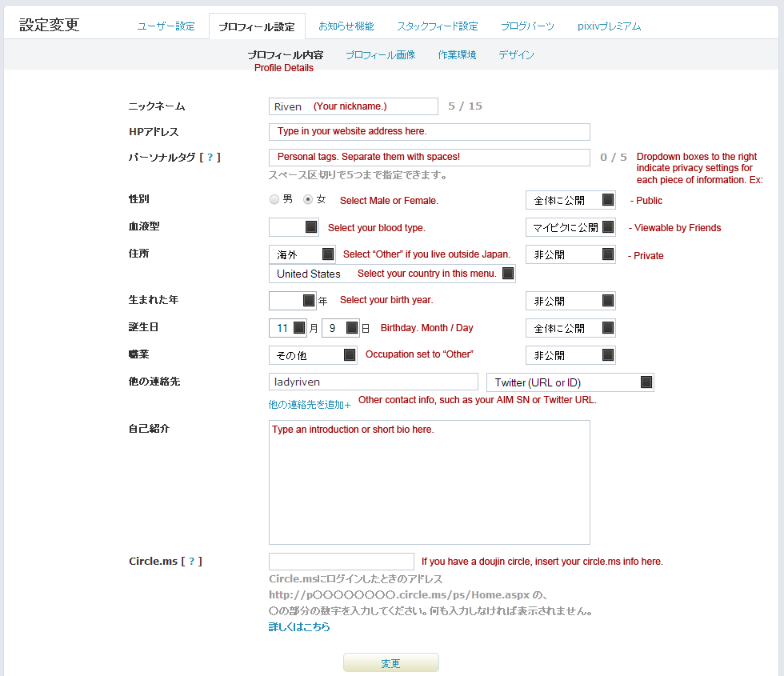Open the birthday month dropdown showing 11

point(289,328)
